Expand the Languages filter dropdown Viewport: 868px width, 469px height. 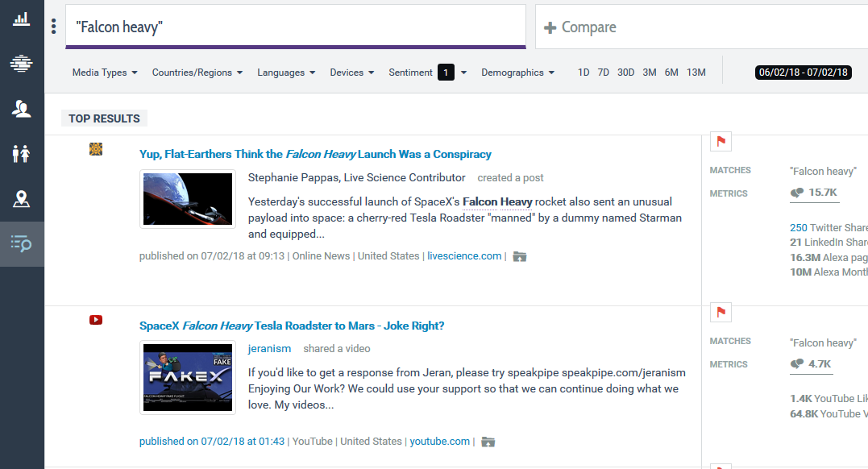286,73
